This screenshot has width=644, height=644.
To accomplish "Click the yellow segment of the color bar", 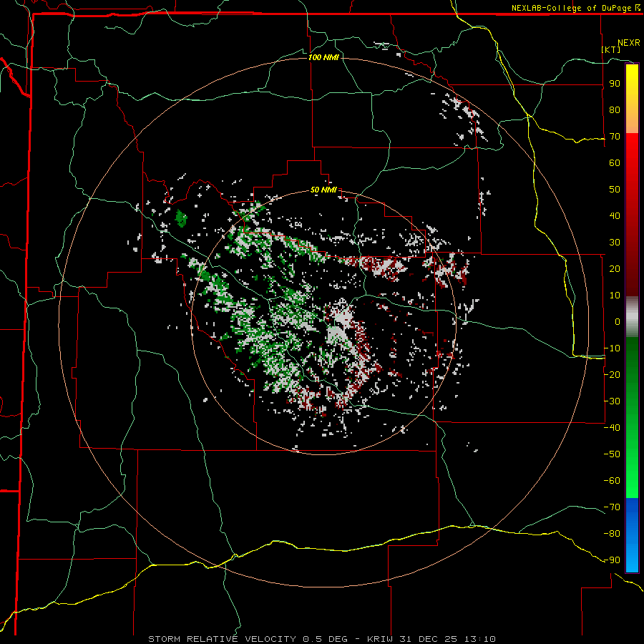I will tap(632, 99).
